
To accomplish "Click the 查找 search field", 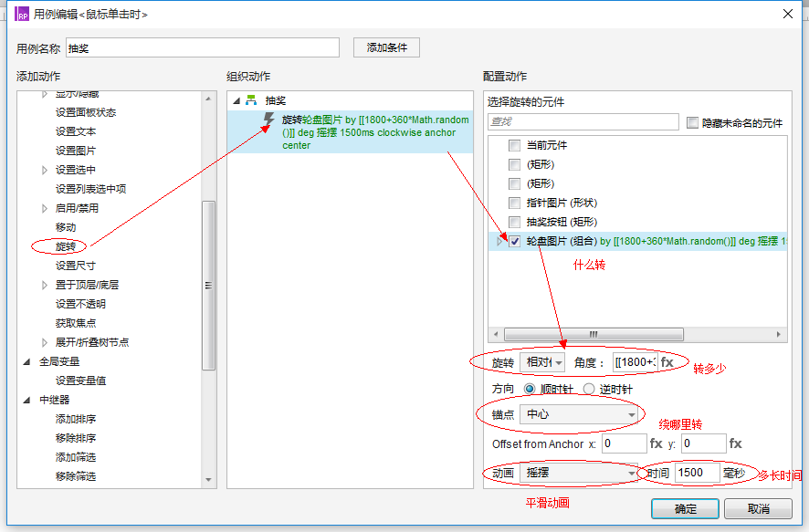I will pos(583,121).
